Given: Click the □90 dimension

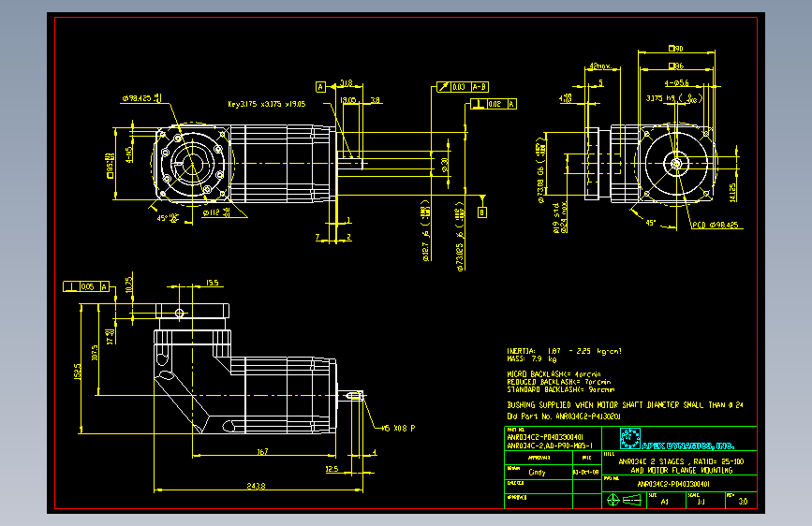Looking at the screenshot, I should (676, 48).
